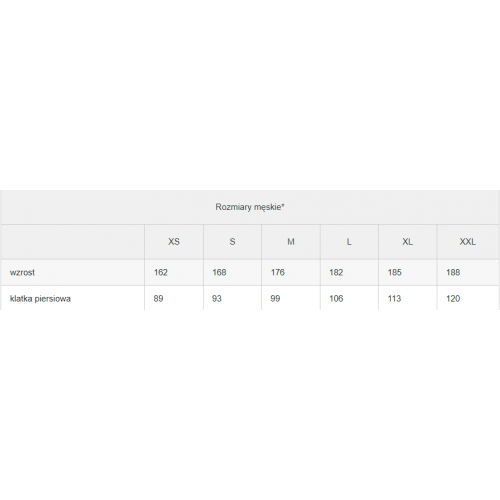This screenshot has width=500, height=500.
Task: Select the M size column header
Action: pos(291,242)
